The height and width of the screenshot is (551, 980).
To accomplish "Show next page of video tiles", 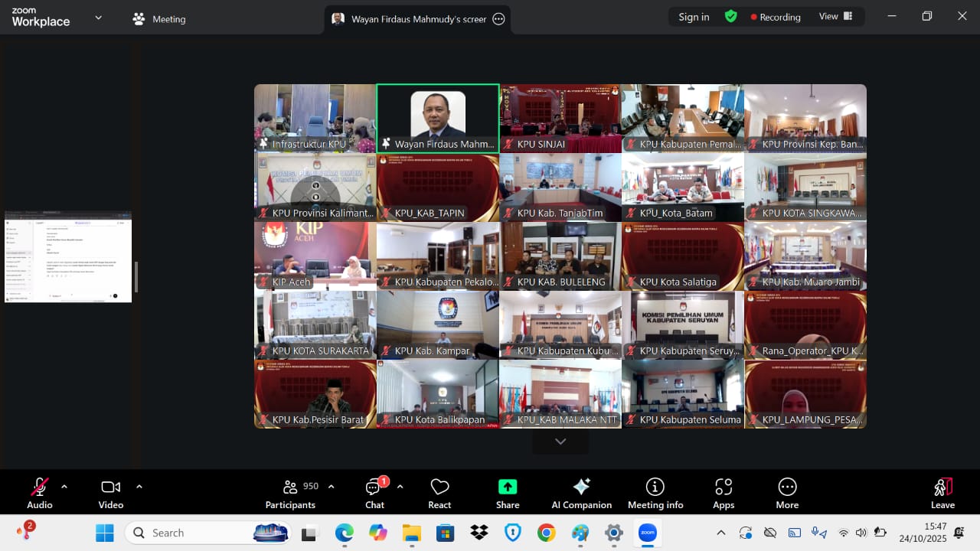I will [560, 442].
